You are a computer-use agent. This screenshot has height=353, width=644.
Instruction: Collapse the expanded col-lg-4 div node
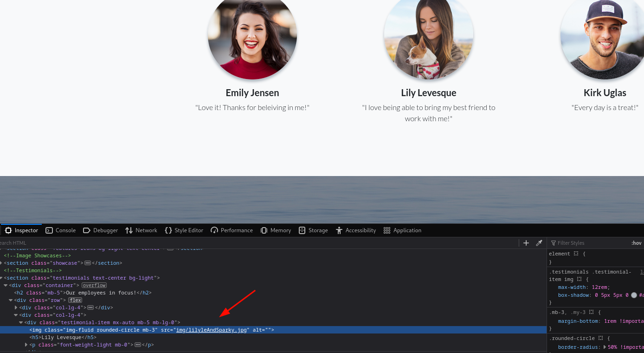click(x=16, y=315)
